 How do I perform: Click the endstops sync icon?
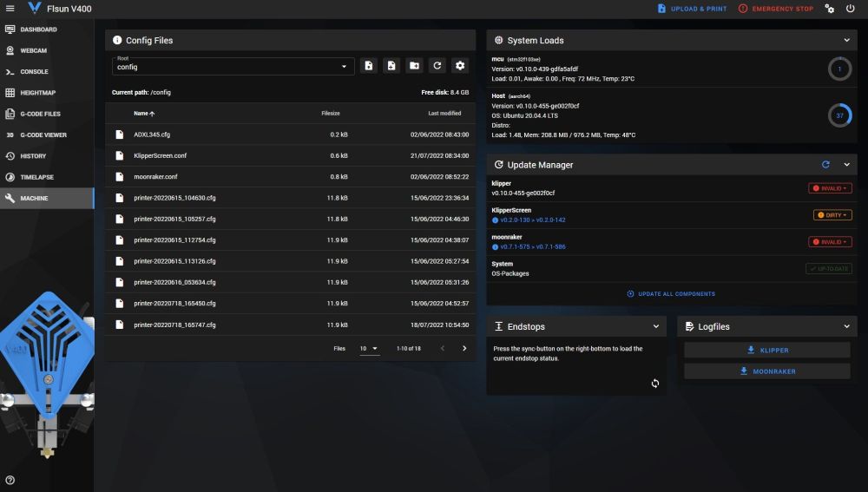point(654,384)
